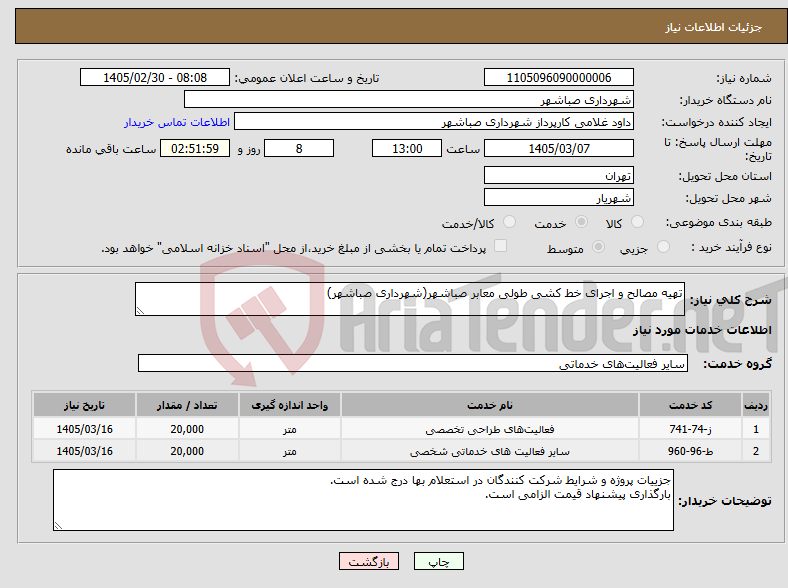Click the شرح کلی نیاز label
788x588 pixels.
point(730,300)
